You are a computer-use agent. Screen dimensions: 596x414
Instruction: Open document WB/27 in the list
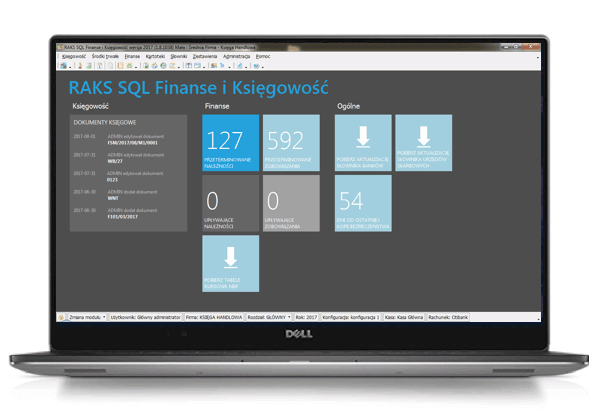(x=115, y=161)
